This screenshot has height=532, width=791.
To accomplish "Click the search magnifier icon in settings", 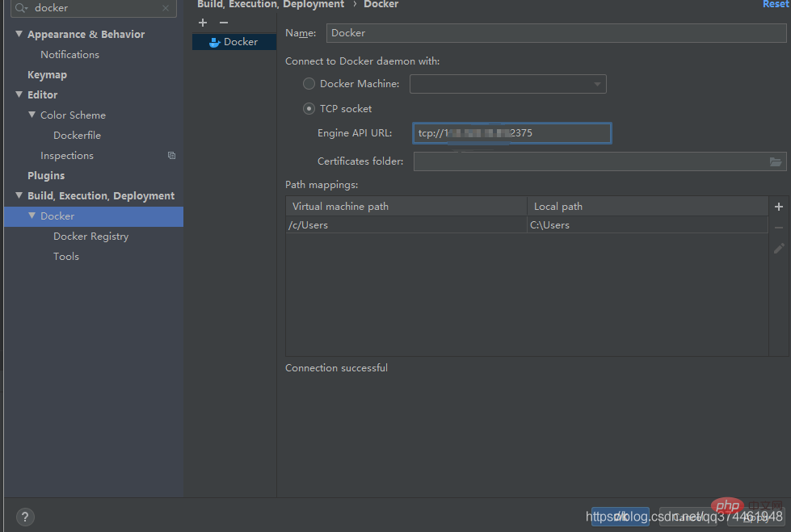I will (x=21, y=8).
